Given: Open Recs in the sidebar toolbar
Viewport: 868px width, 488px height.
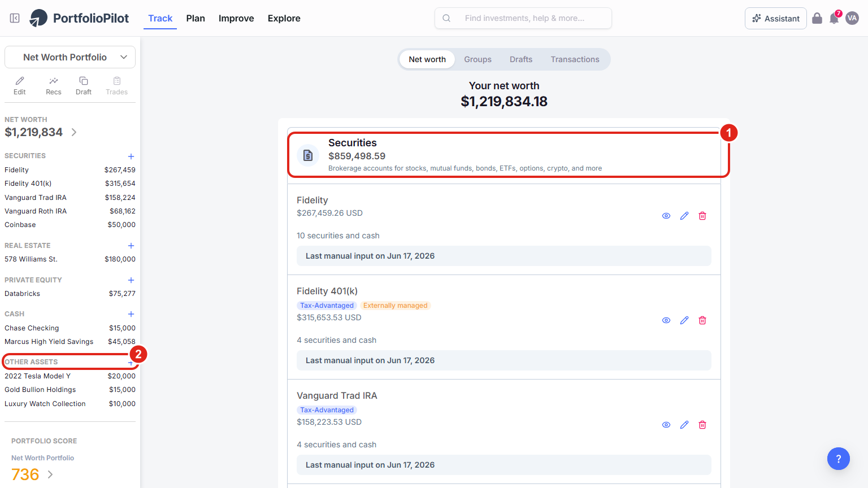Looking at the screenshot, I should coord(54,86).
